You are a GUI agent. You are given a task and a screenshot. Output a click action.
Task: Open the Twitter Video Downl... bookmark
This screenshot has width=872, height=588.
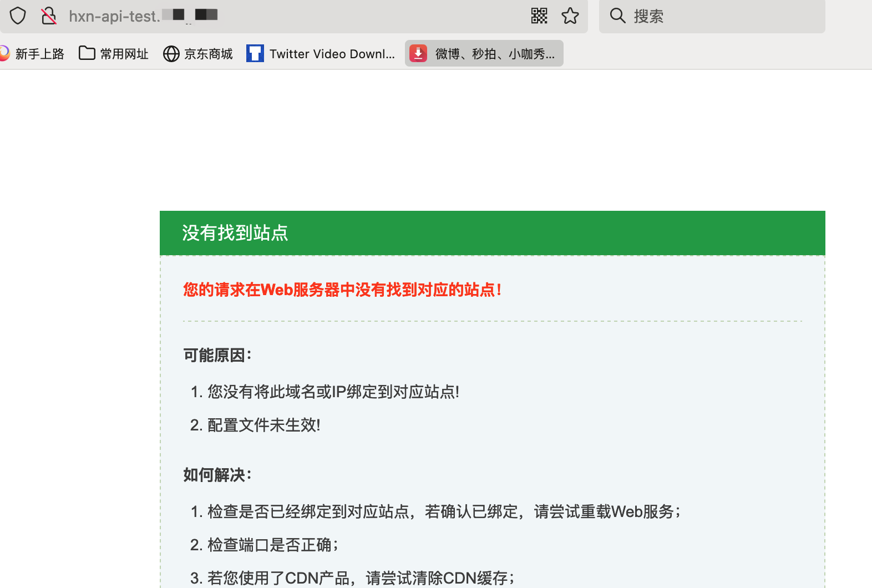coord(321,54)
